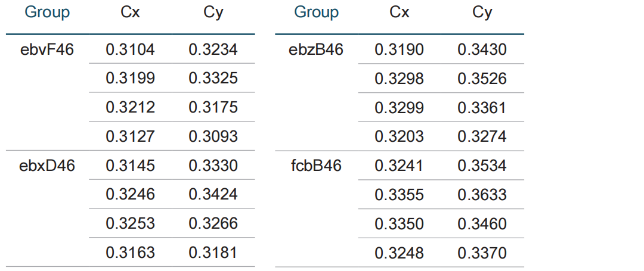Select the group label fcbB46
The width and height of the screenshot is (644, 271).
click(x=316, y=166)
